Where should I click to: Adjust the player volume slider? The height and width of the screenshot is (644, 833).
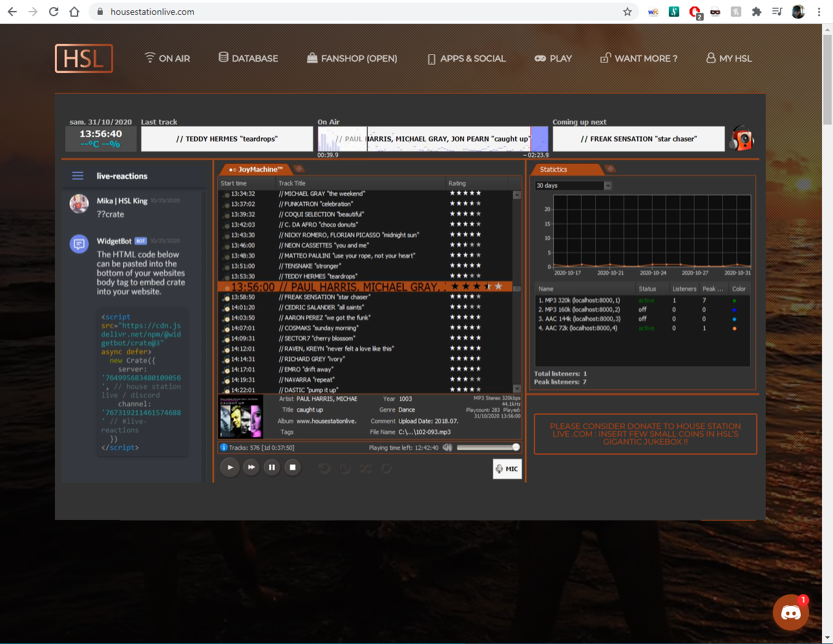489,447
